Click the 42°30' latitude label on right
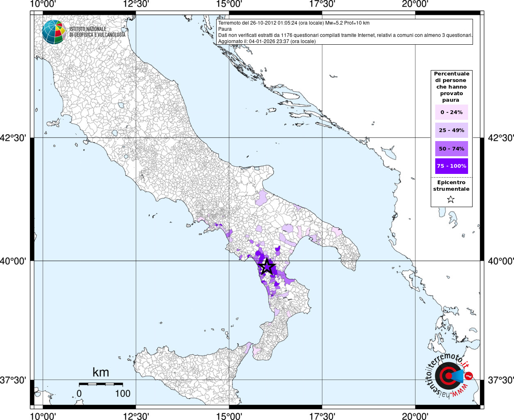Screen dimensions: 514x420 [x=500, y=138]
